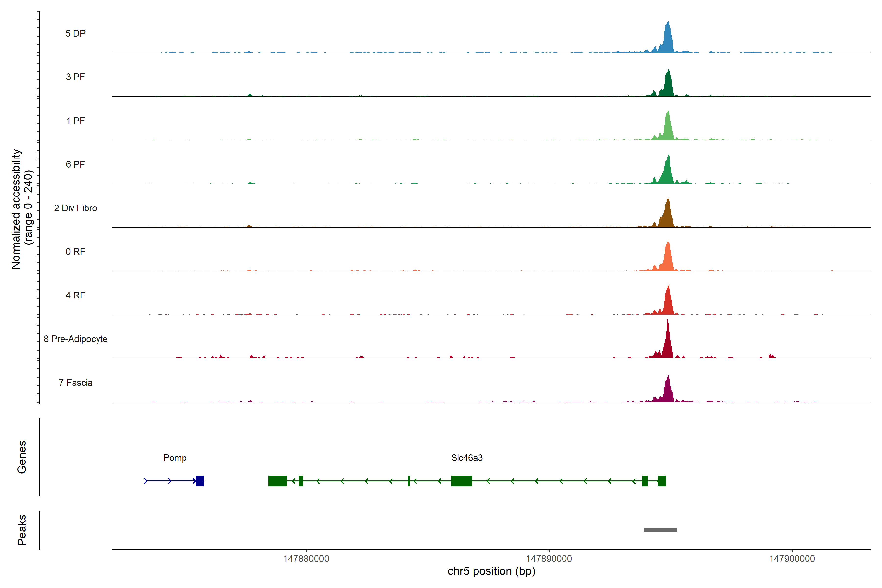882x588 pixels.
Task: Click the 147900000 axis tick label
Action: [x=792, y=559]
